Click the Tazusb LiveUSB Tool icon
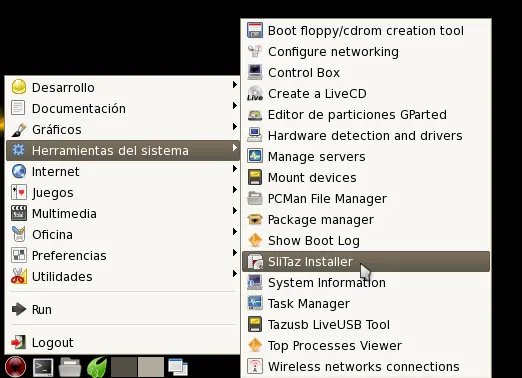522x378 pixels. click(255, 324)
